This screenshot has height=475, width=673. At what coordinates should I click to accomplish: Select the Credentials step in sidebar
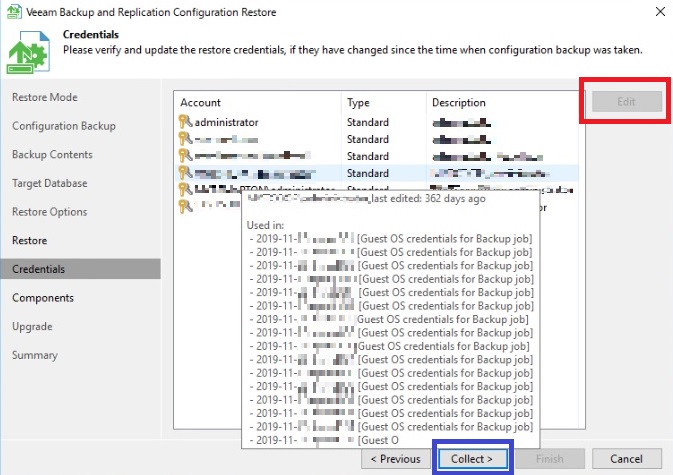click(x=81, y=269)
